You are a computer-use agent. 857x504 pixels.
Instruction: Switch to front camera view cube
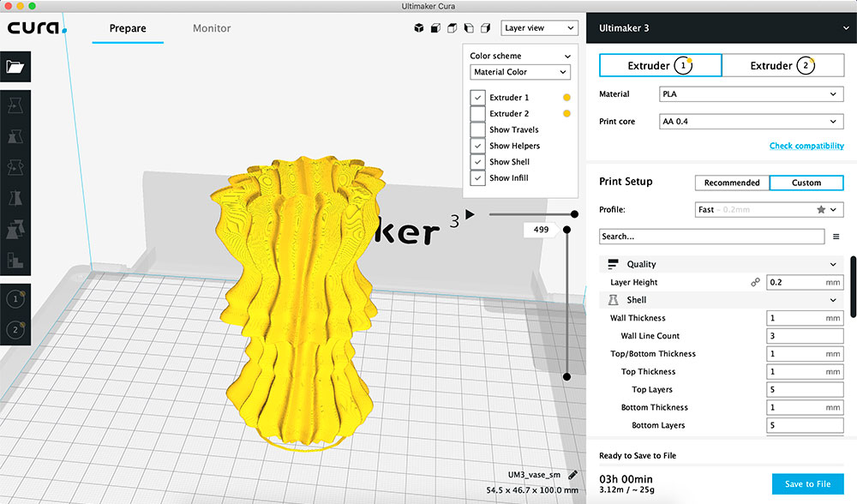pyautogui.click(x=435, y=28)
